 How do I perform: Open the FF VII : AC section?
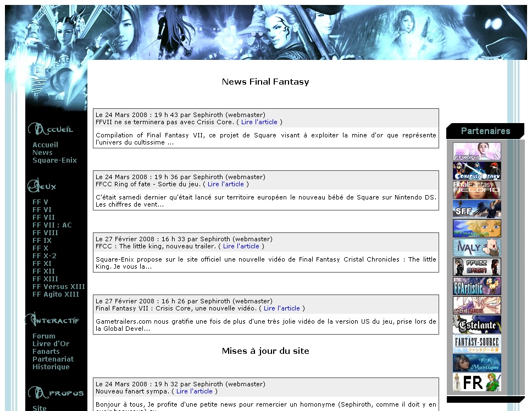coord(52,225)
